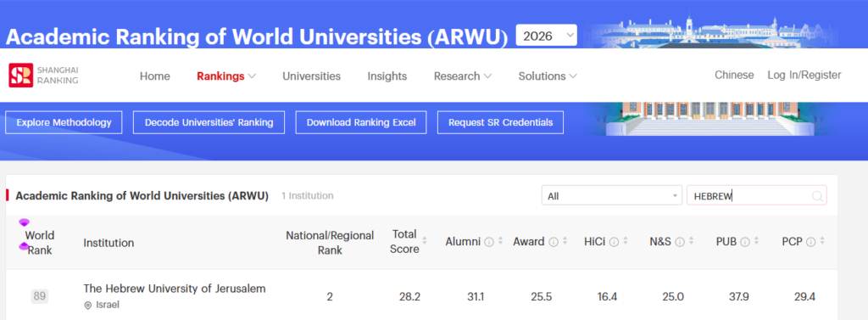Viewport: 868px width, 320px height.
Task: Click the National/Regional Rank header
Action: pyautogui.click(x=330, y=243)
